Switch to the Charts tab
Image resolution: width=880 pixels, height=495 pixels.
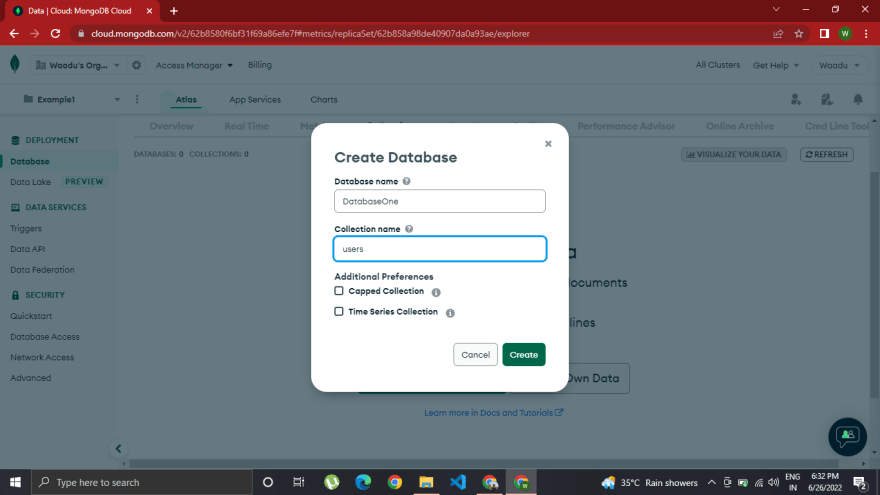pos(324,99)
